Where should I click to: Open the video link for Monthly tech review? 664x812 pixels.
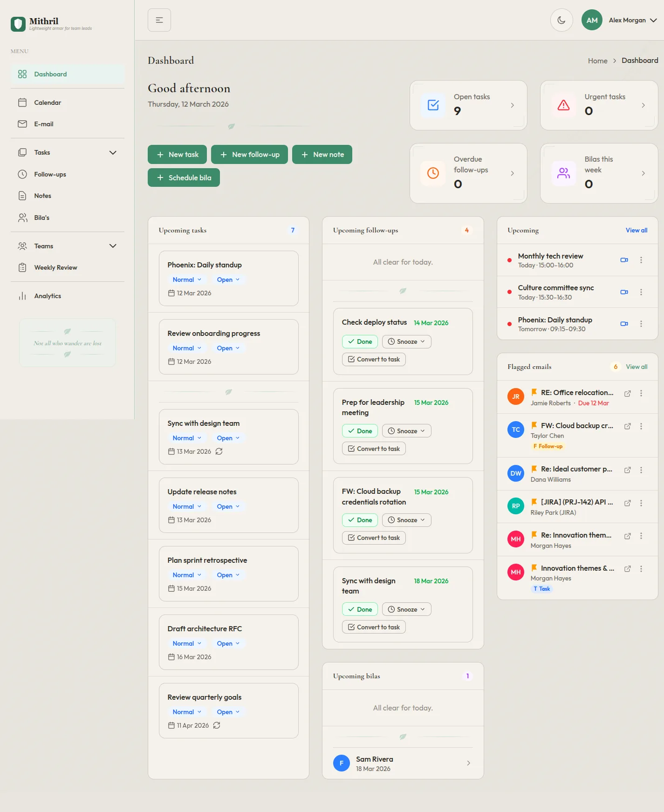(624, 260)
